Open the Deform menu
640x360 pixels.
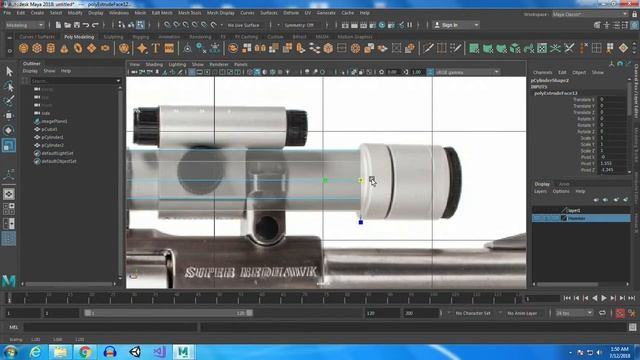pyautogui.click(x=291, y=13)
